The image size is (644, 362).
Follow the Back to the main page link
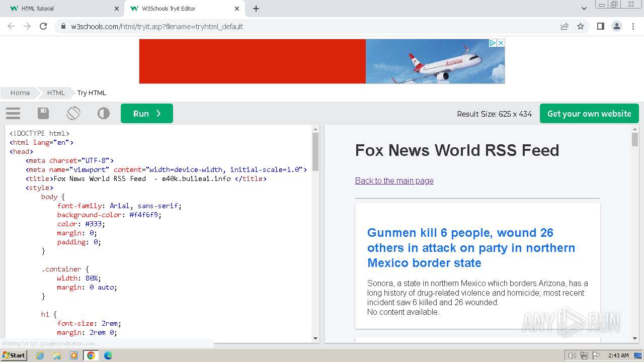point(394,180)
